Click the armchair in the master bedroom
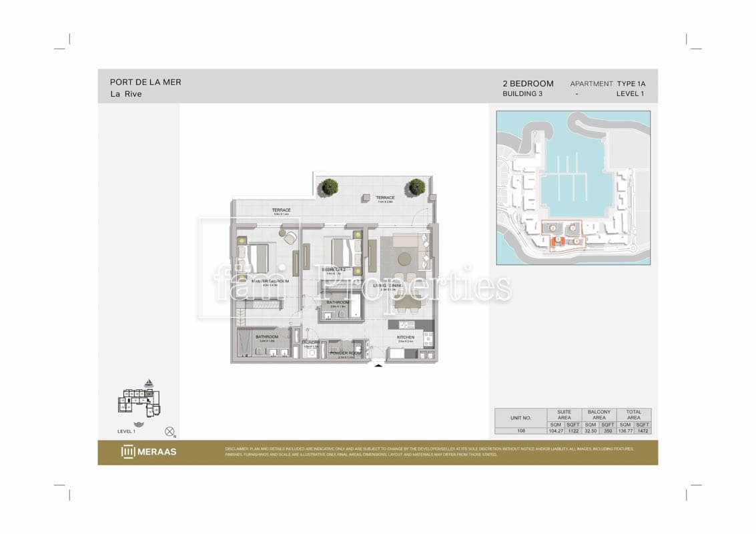Screen dimensions: 756x534 (290, 238)
